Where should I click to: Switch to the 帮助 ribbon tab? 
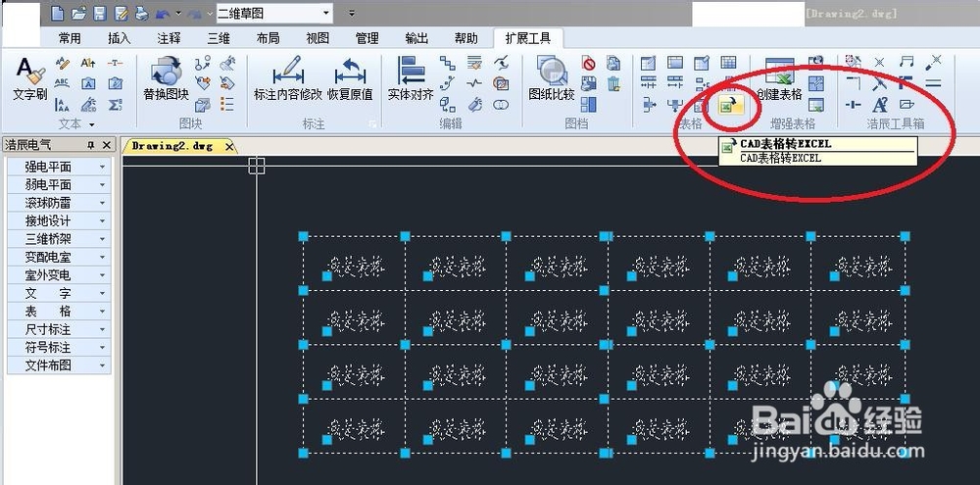click(466, 39)
